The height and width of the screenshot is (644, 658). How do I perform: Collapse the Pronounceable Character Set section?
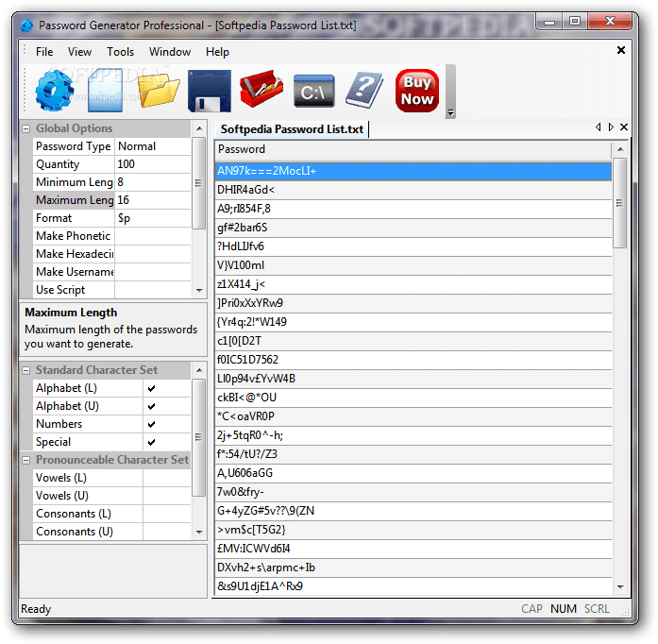[26, 460]
